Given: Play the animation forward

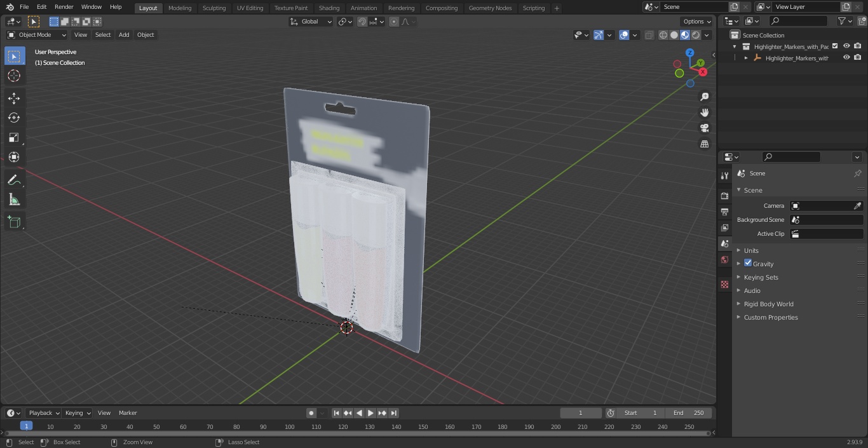Looking at the screenshot, I should coord(370,413).
